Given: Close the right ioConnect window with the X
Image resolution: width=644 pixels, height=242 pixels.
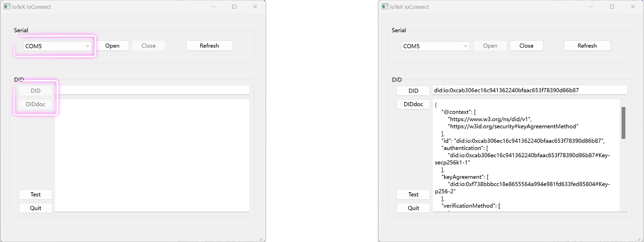Looking at the screenshot, I should [x=633, y=7].
